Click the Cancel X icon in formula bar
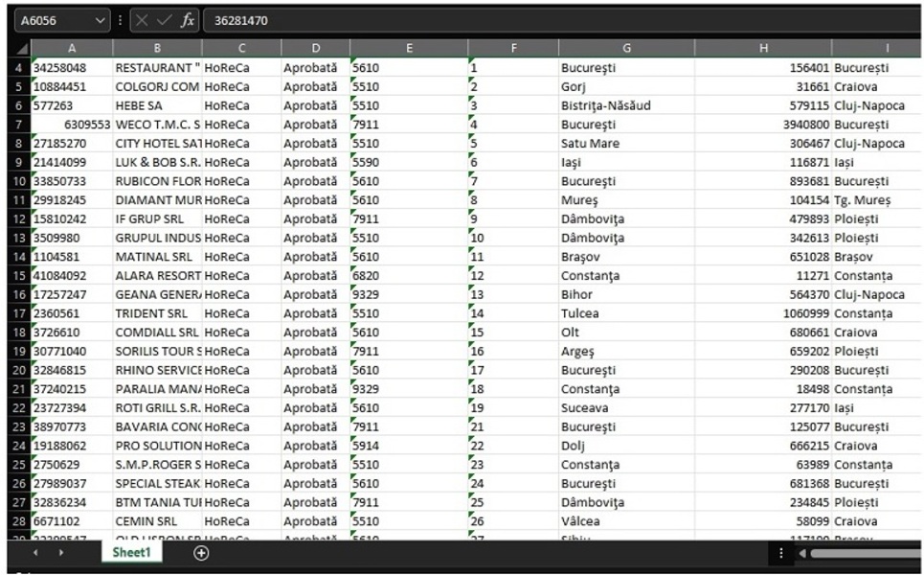The height and width of the screenshot is (575, 924). click(140, 20)
